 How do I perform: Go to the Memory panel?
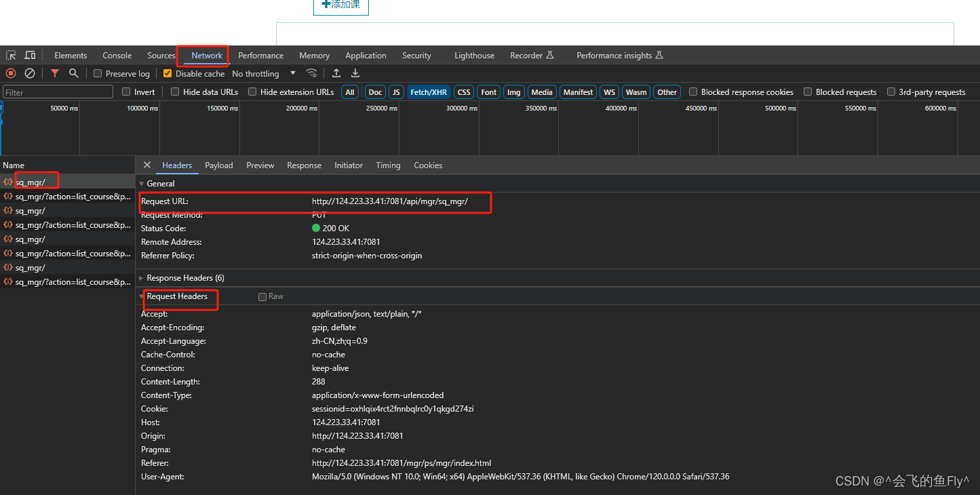315,56
